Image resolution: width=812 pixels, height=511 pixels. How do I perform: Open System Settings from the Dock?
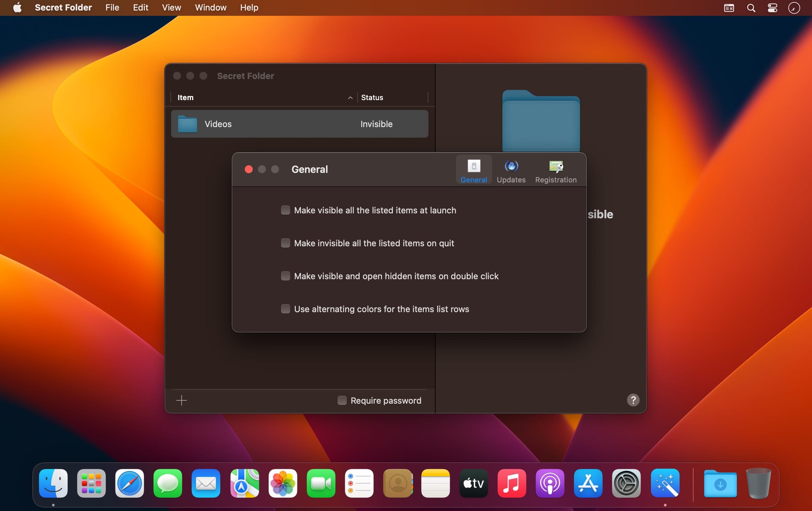click(x=626, y=483)
